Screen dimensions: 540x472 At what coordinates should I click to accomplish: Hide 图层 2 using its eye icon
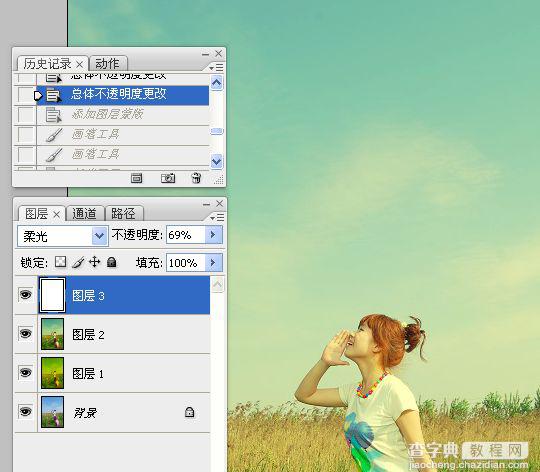point(25,333)
